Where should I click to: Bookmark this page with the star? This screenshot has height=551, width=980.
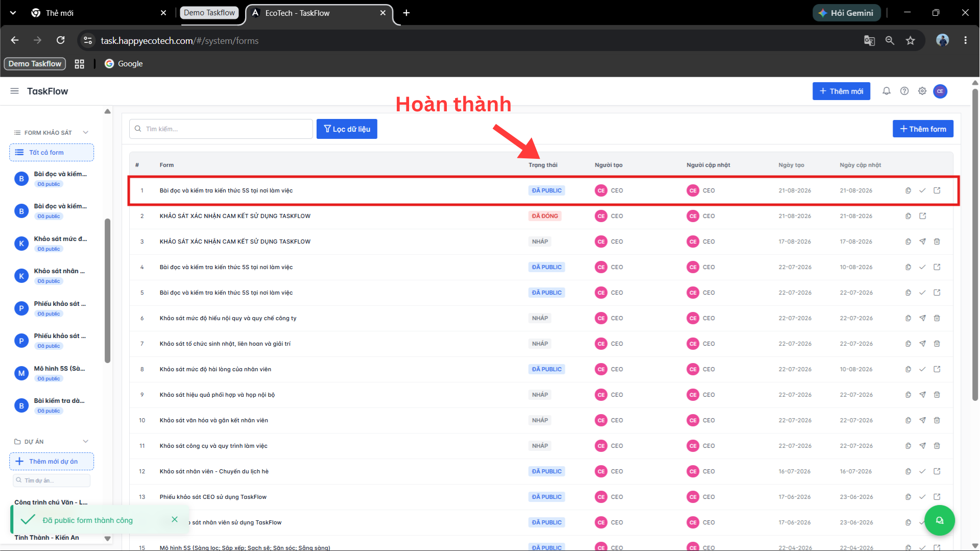[x=911, y=40]
